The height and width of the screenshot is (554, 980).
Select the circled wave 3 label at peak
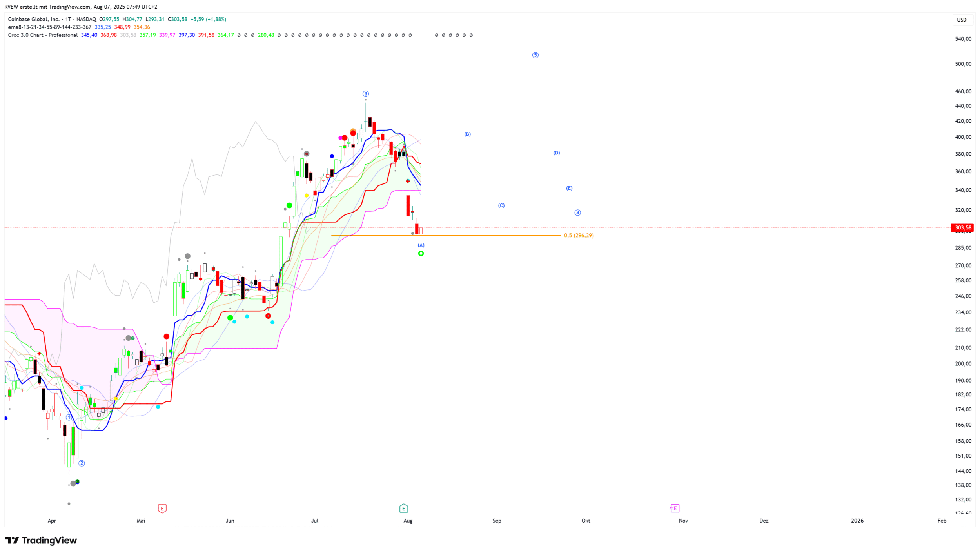365,94
